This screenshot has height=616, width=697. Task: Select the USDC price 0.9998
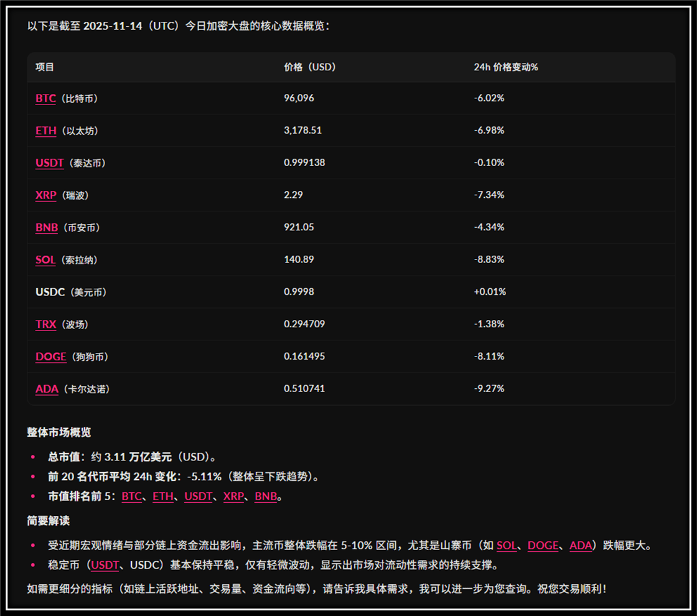coord(299,292)
